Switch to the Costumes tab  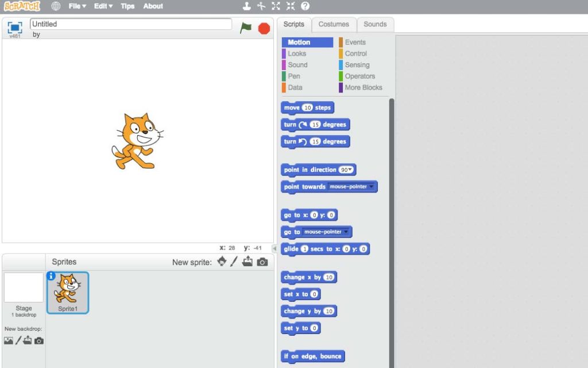pos(334,24)
